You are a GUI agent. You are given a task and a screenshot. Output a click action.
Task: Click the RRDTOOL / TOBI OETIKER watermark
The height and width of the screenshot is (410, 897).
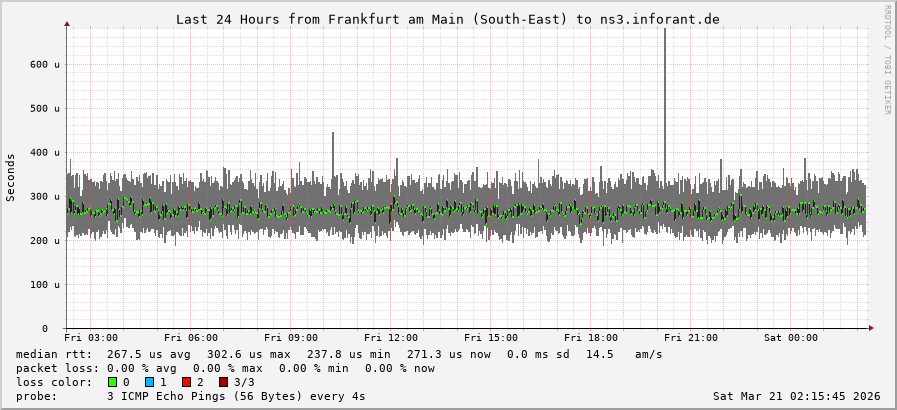click(887, 60)
